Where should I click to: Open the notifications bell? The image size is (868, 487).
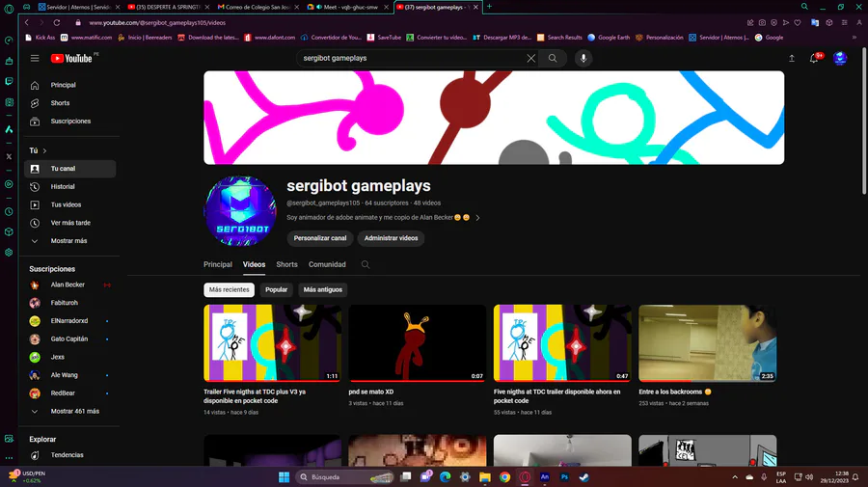814,58
